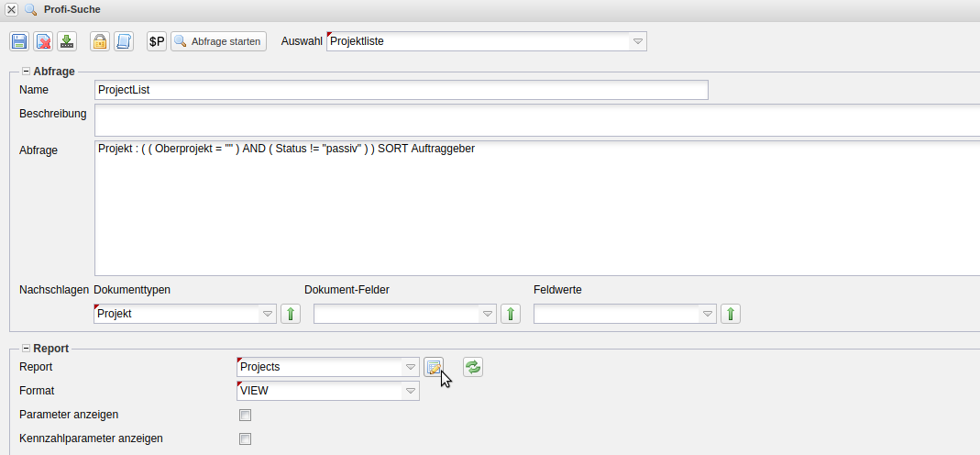Open the Auswahl Projektliste dropdown
Image resolution: width=980 pixels, height=455 pixels.
coord(637,41)
